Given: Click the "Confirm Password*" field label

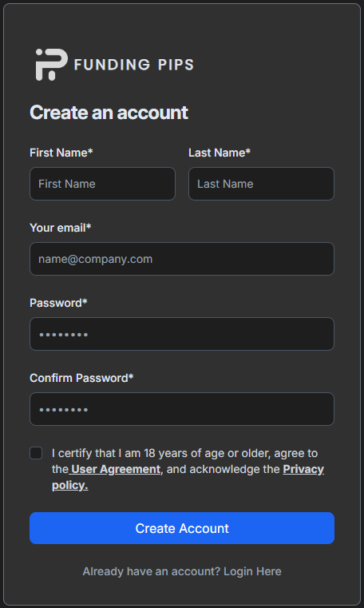Looking at the screenshot, I should [x=81, y=378].
